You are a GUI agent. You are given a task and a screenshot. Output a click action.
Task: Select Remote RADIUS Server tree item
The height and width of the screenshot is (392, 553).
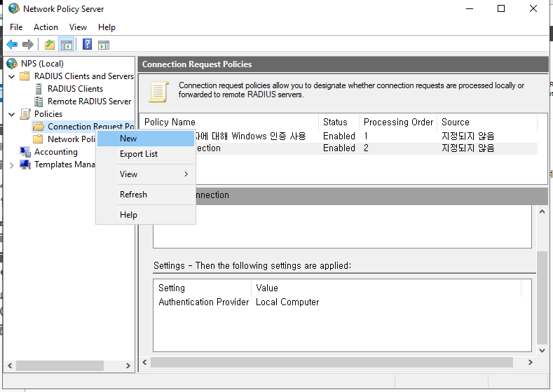(89, 101)
